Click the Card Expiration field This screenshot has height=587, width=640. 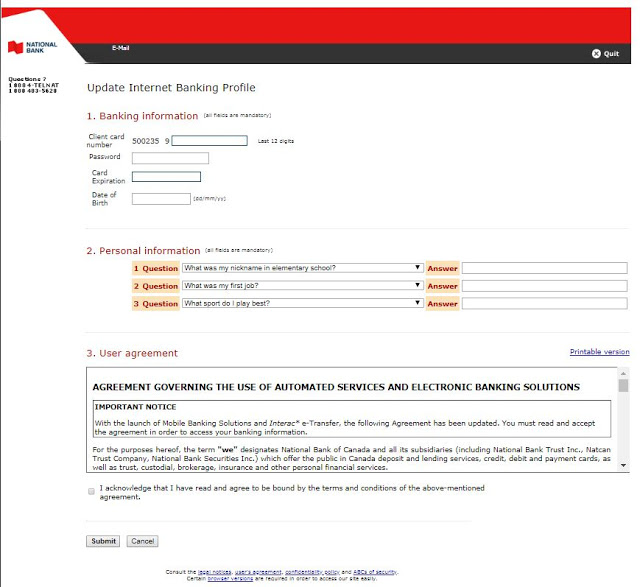pos(166,177)
